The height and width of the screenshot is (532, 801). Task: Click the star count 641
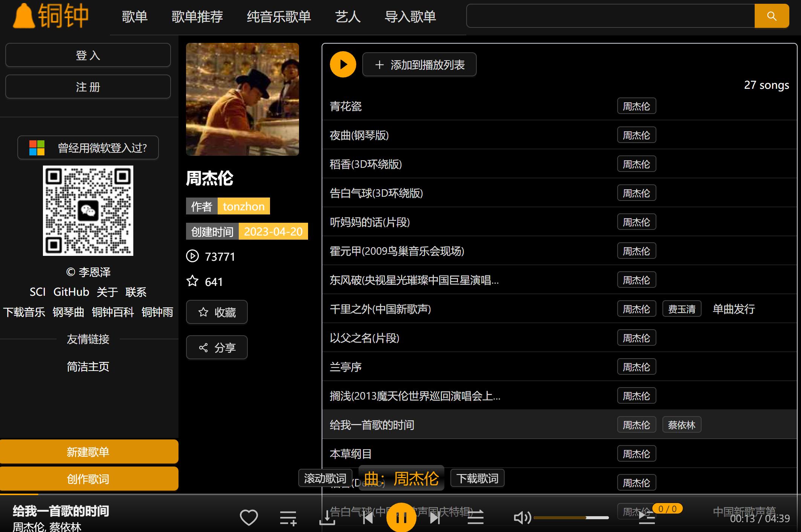(214, 282)
